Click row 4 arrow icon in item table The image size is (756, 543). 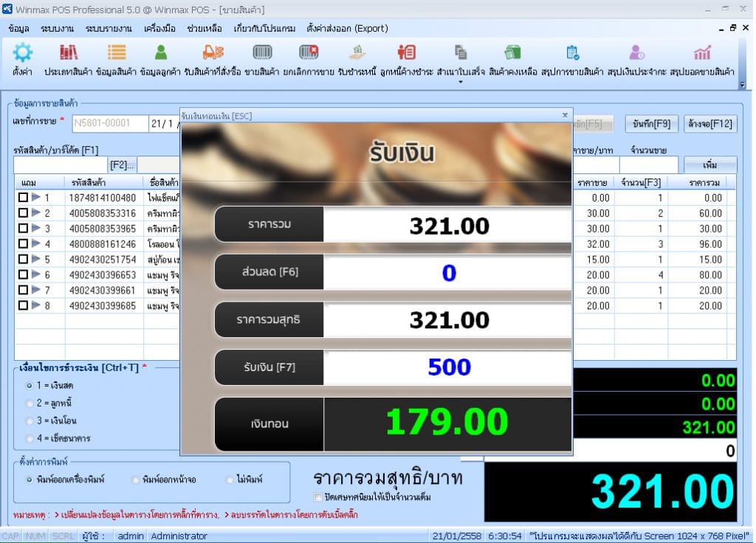[x=35, y=243]
